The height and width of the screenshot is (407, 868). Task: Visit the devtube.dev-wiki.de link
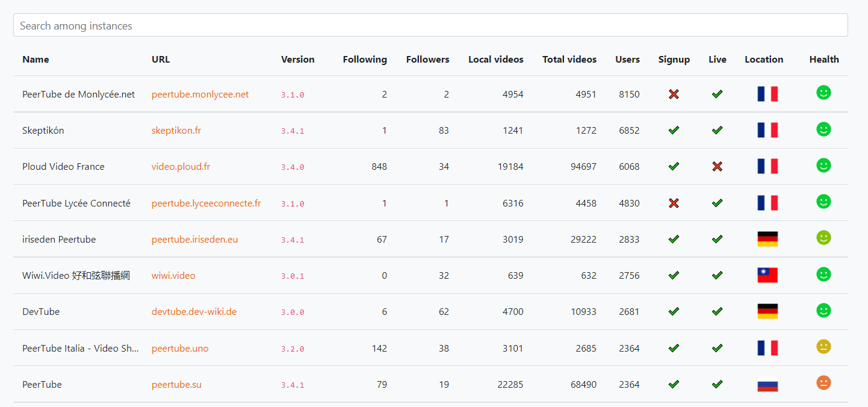click(194, 311)
